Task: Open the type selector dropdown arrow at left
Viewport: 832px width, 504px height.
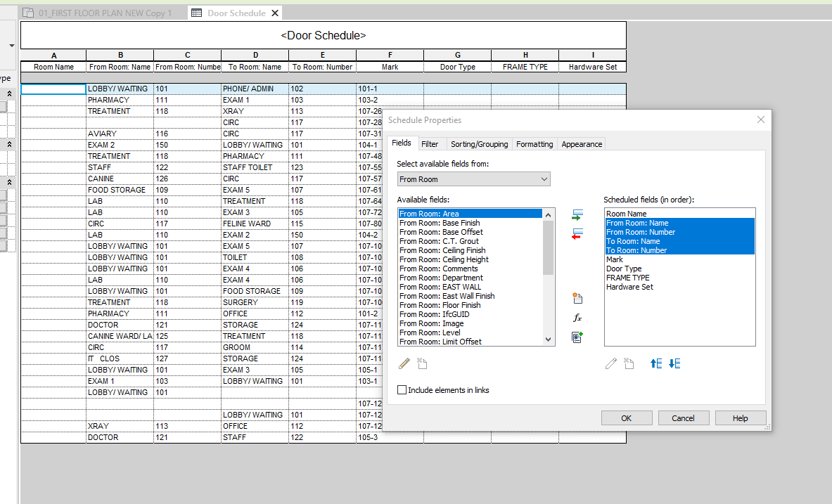Action: tap(11, 46)
